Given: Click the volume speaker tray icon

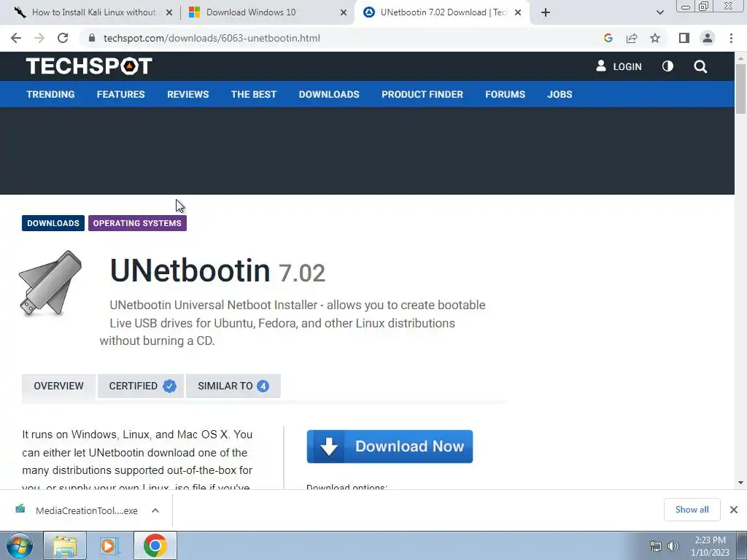Looking at the screenshot, I should [x=673, y=546].
